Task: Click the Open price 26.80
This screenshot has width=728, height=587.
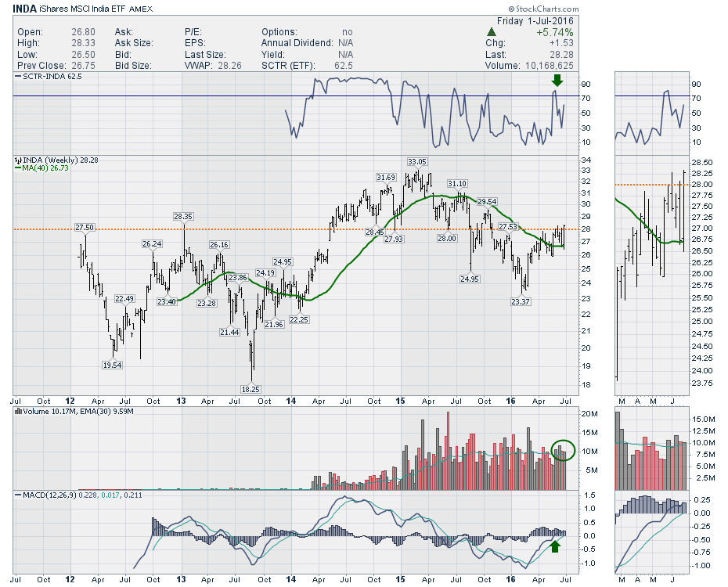Action: pyautogui.click(x=83, y=32)
